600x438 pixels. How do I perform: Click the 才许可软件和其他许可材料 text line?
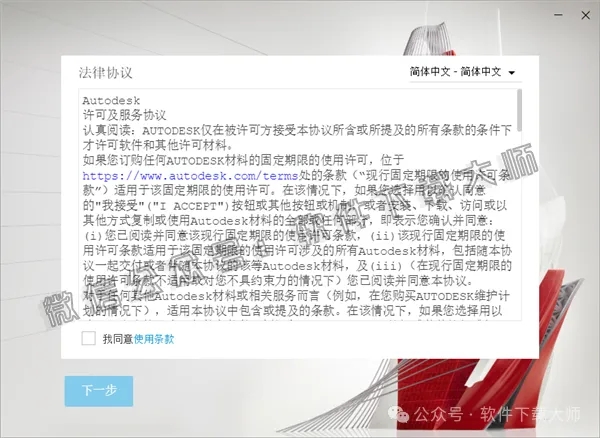coord(158,145)
